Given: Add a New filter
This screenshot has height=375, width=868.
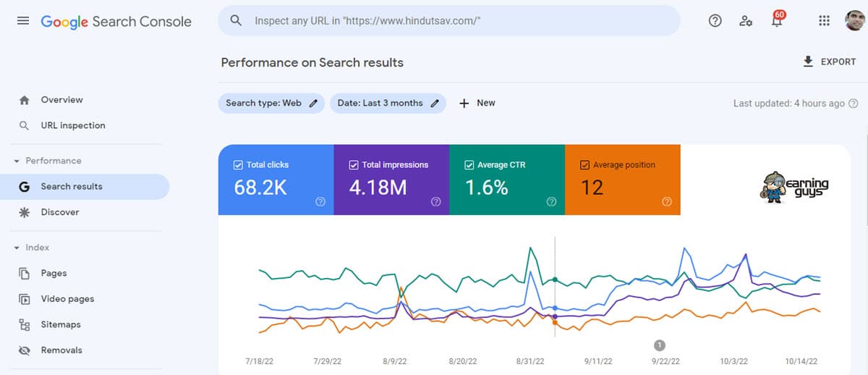Looking at the screenshot, I should click(x=477, y=103).
